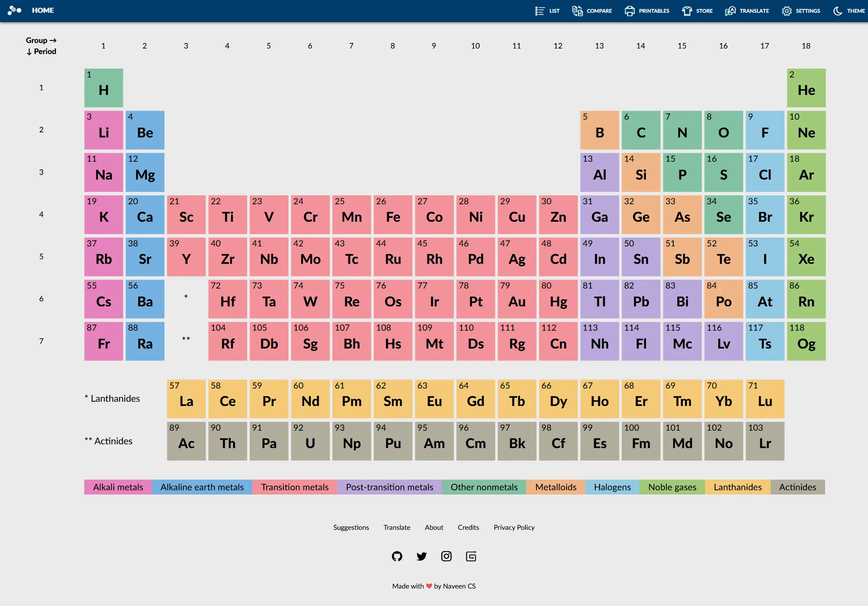This screenshot has height=606, width=868.
Task: Expand the Actinides row via the double asterisk
Action: click(186, 338)
